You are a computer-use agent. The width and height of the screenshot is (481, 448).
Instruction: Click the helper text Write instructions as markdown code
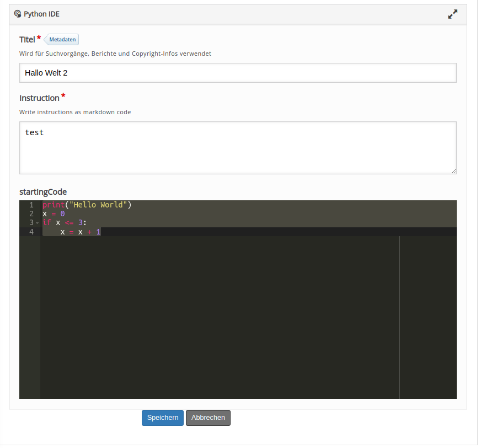coord(76,112)
